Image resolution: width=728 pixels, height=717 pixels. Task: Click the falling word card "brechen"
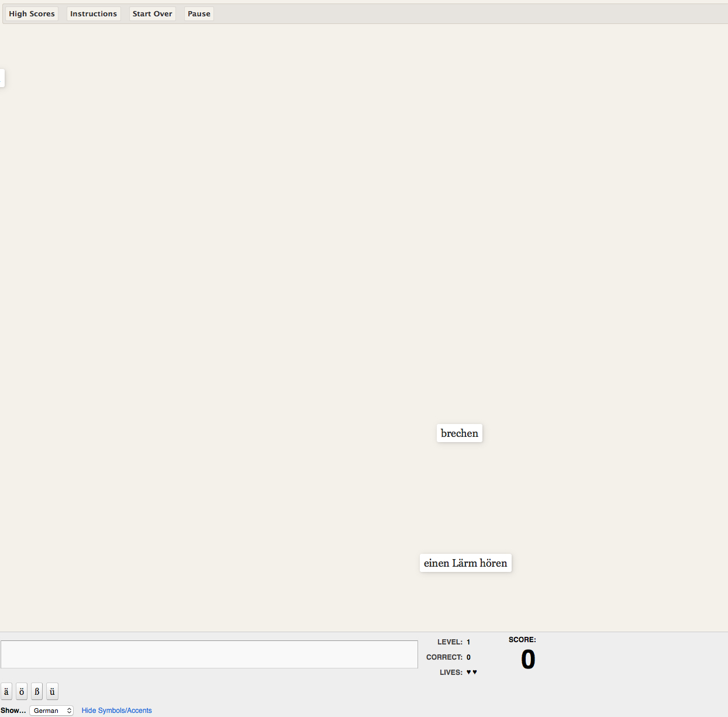(460, 433)
